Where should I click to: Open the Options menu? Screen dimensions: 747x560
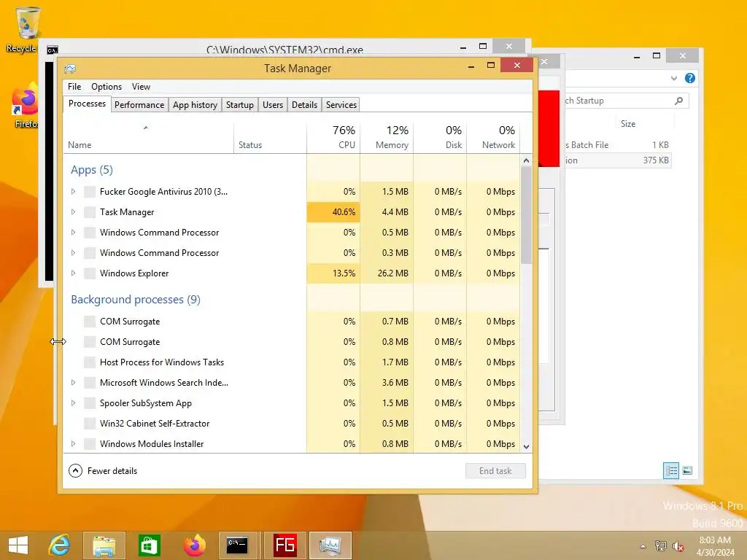[x=107, y=87]
